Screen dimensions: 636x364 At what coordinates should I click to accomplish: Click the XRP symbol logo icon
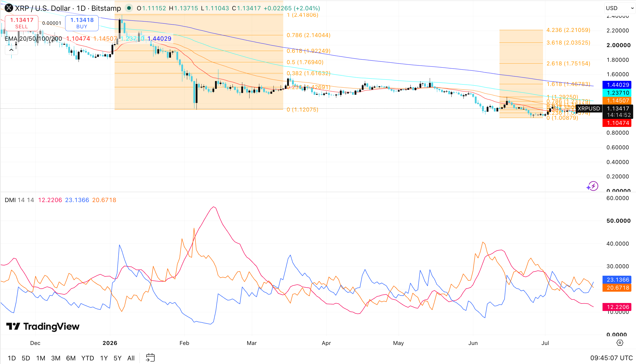coord(9,8)
